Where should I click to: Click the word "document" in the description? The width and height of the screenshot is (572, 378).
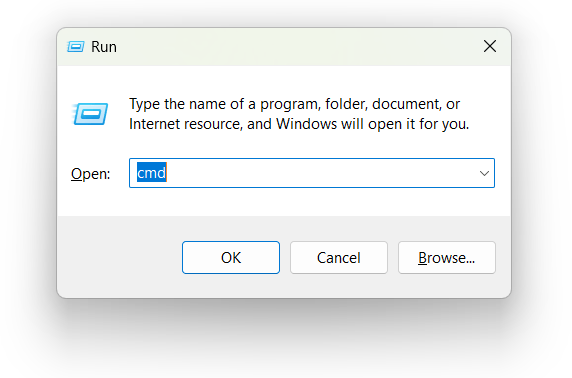[x=407, y=104]
